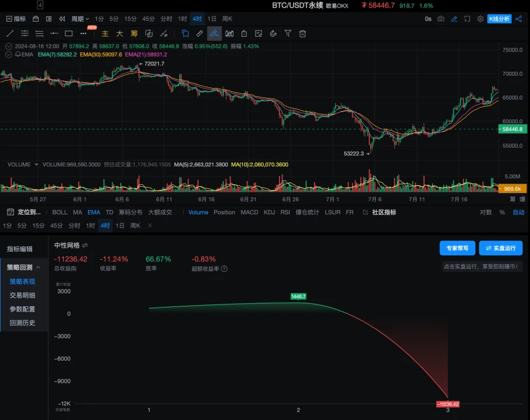Take a chart screenshot with camera icon
Image resolution: width=530 pixels, height=420 pixels.
pyautogui.click(x=441, y=19)
